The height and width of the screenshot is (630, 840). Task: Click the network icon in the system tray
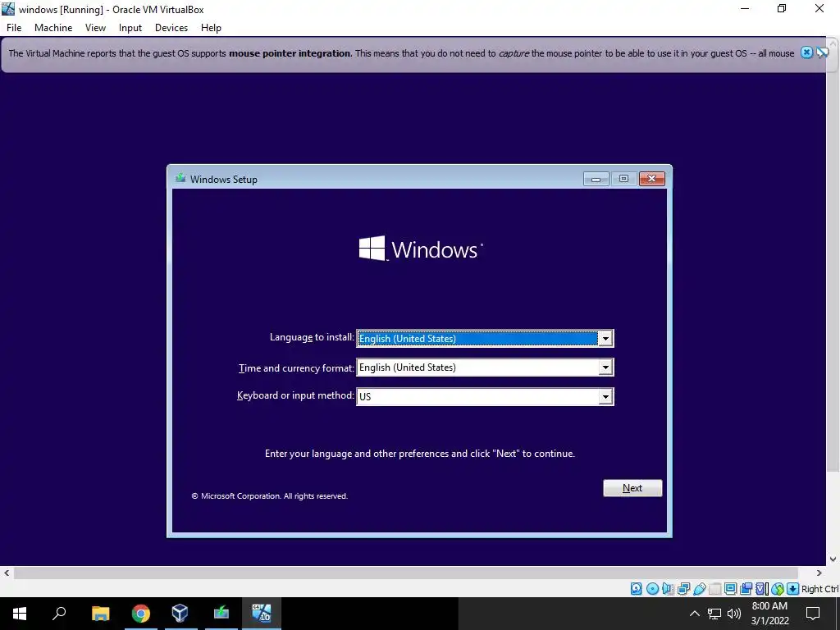point(714,614)
